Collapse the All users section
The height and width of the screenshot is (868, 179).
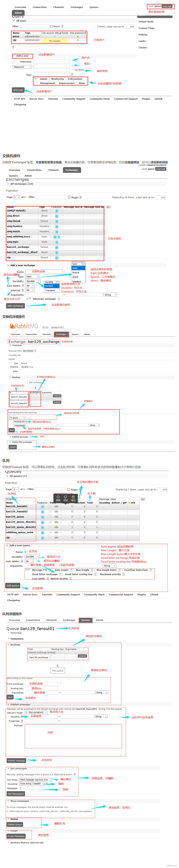(20, 21)
